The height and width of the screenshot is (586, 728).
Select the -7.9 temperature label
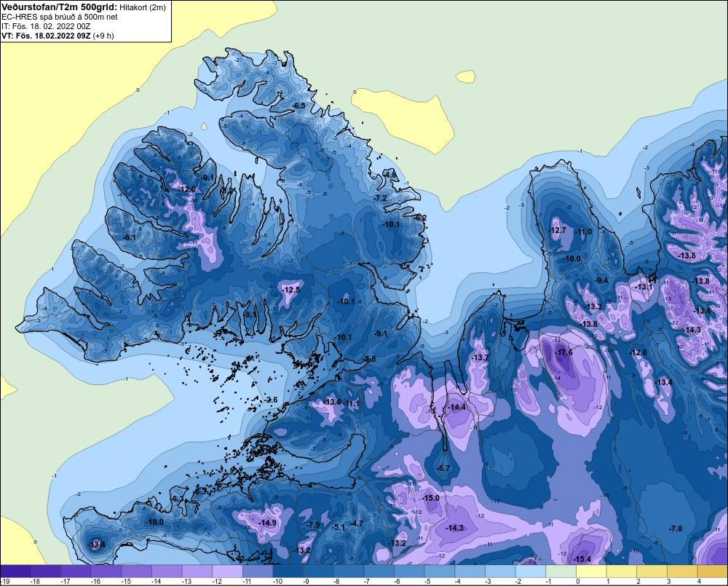[313, 524]
